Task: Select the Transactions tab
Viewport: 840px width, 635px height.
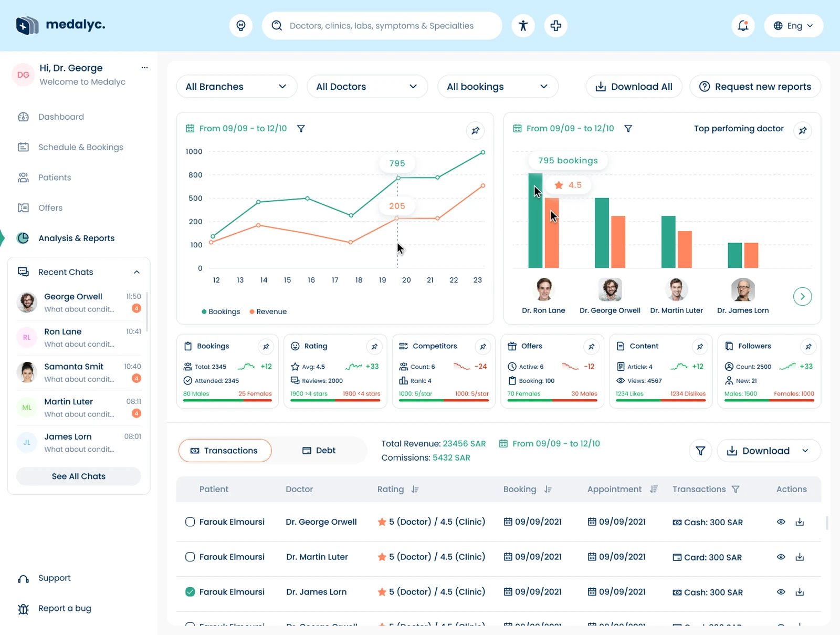Action: coord(225,451)
